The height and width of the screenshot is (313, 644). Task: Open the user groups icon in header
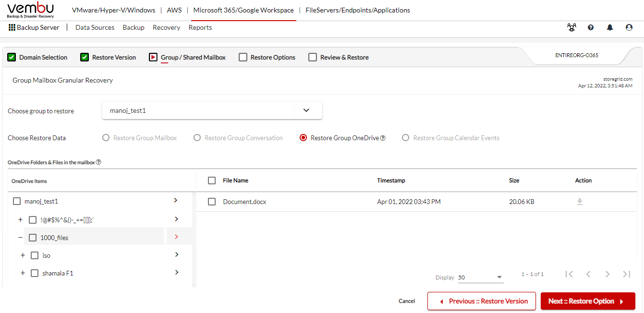[x=571, y=28]
